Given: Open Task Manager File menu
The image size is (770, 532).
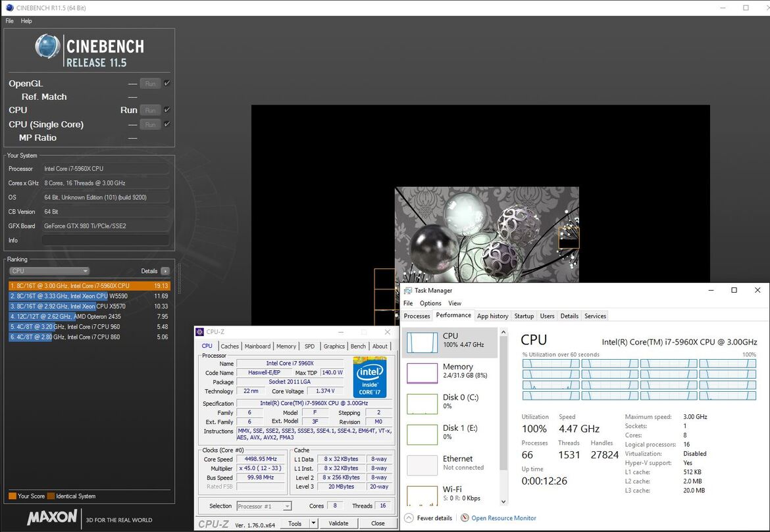Looking at the screenshot, I should pyautogui.click(x=408, y=303).
